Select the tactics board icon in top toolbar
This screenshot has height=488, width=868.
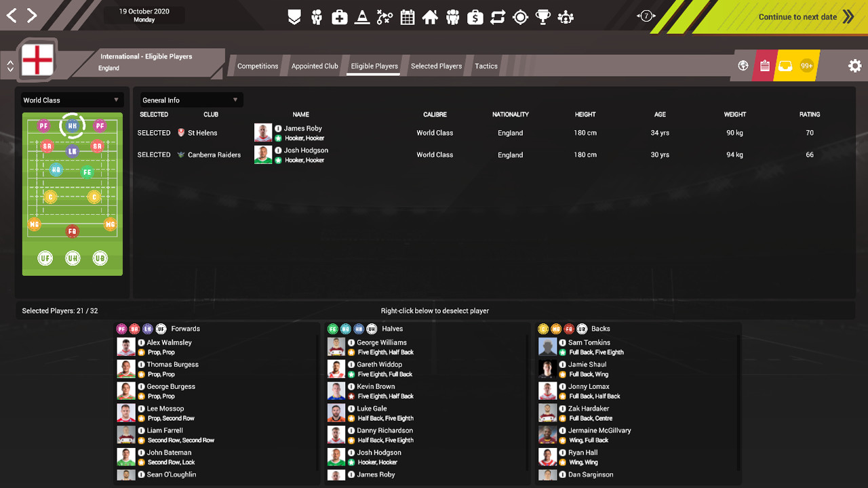384,17
